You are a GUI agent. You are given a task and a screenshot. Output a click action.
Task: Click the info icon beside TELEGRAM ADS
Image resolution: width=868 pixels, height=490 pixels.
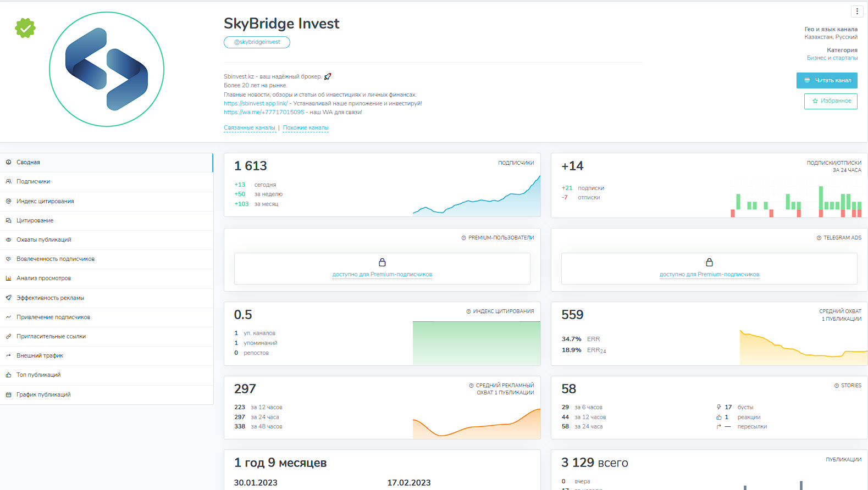(819, 238)
